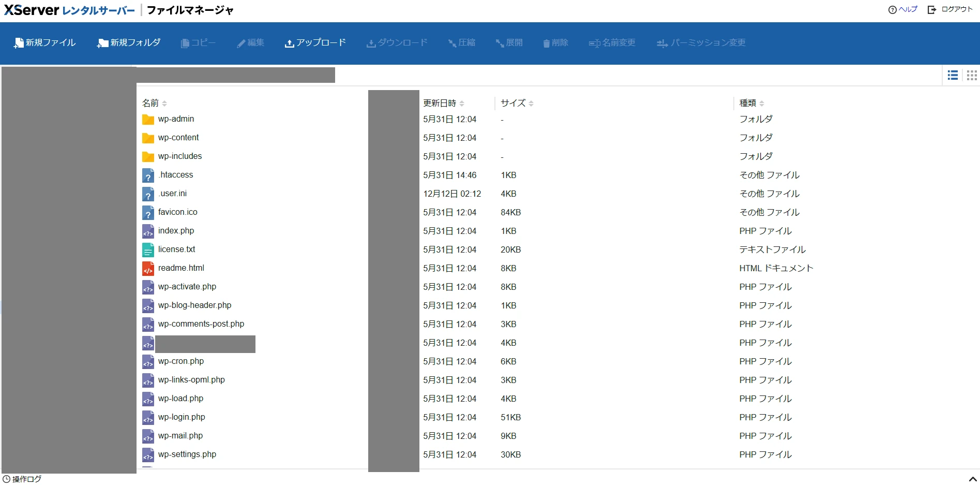This screenshot has height=485, width=980.
Task: Expand the 操作ログ panel with chevron
Action: pos(972,479)
